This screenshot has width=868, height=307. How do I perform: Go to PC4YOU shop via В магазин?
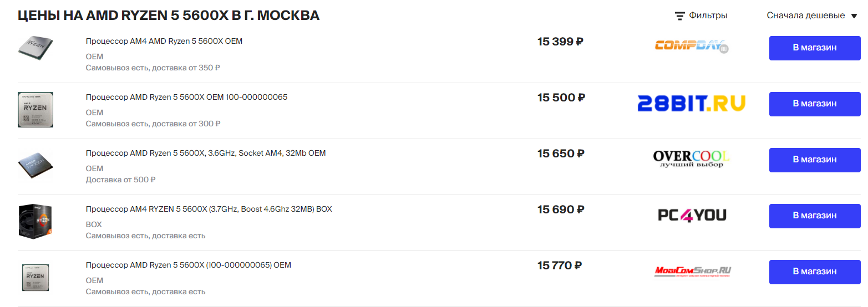pos(814,216)
